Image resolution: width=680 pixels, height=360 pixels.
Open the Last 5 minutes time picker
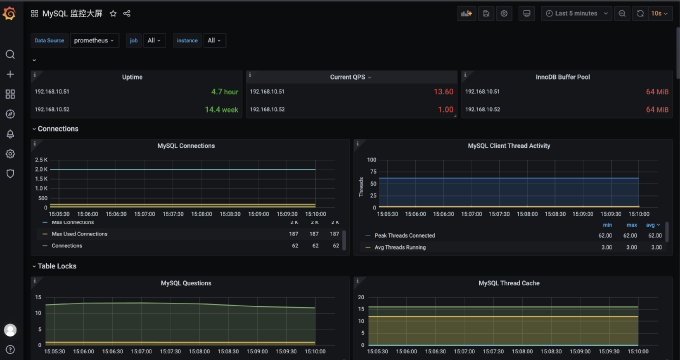tap(576, 13)
